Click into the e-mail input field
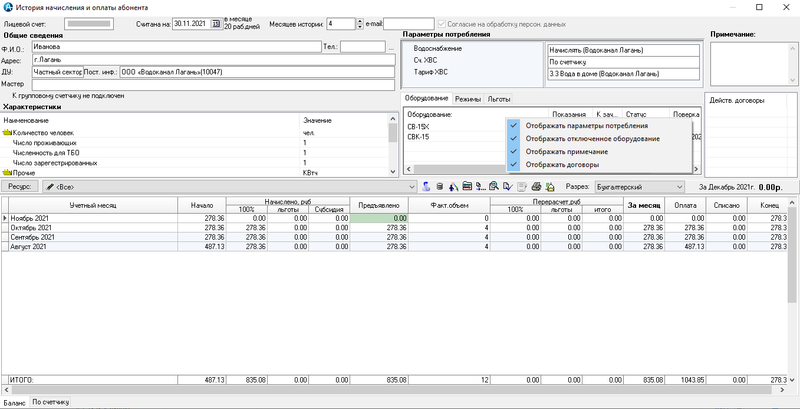This screenshot has width=800, height=409. [408, 23]
